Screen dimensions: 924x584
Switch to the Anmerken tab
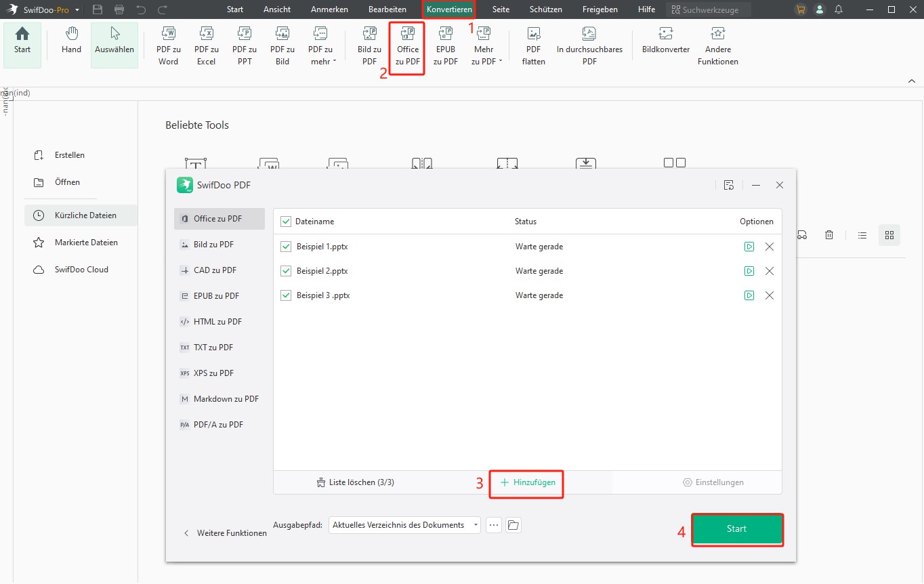click(329, 9)
